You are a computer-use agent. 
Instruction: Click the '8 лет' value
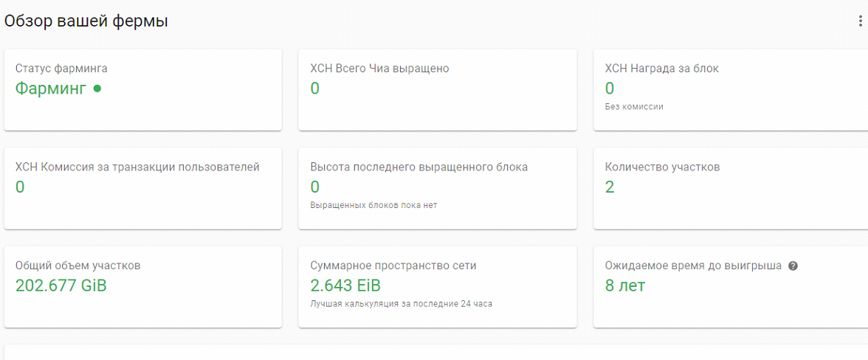(625, 285)
